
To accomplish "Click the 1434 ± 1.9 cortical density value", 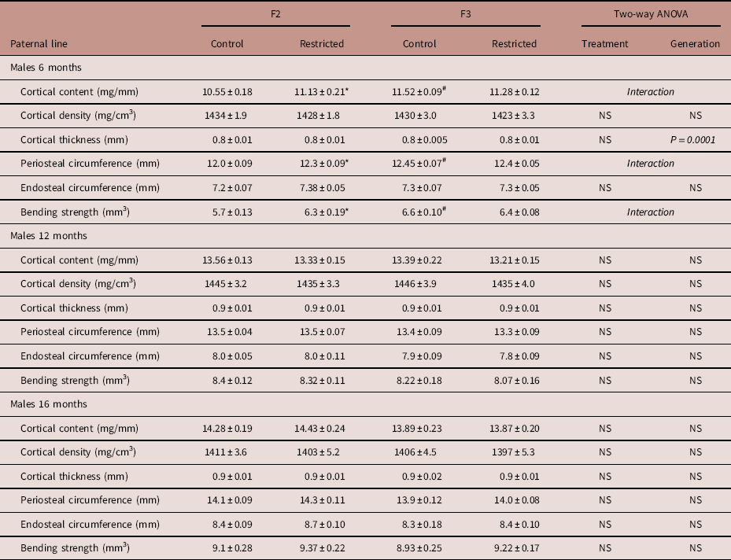I will 227,116.
